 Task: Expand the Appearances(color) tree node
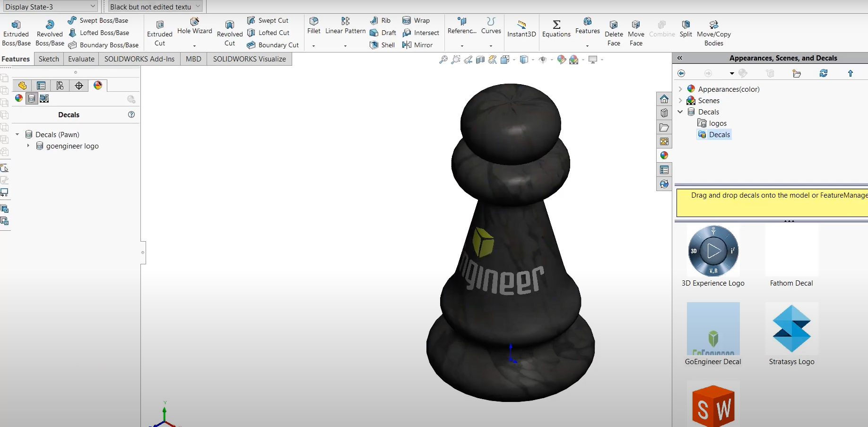click(680, 89)
